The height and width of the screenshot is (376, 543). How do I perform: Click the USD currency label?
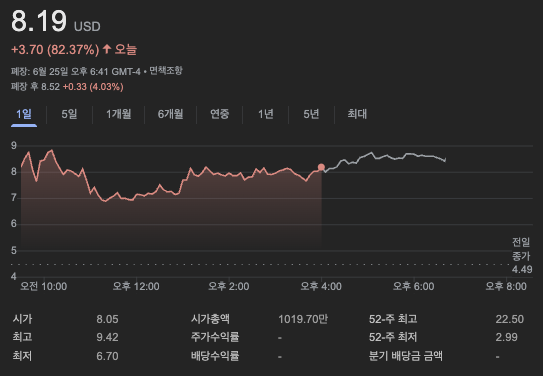pos(87,27)
